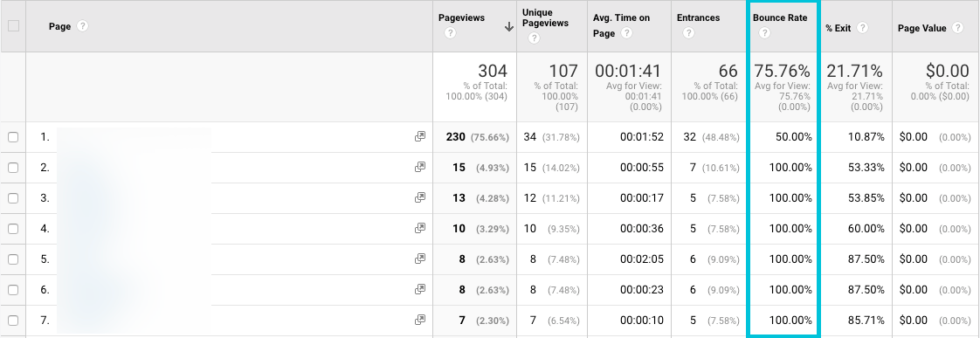The width and height of the screenshot is (980, 338).
Task: Check the checkbox for row 5
Action: pos(13,259)
